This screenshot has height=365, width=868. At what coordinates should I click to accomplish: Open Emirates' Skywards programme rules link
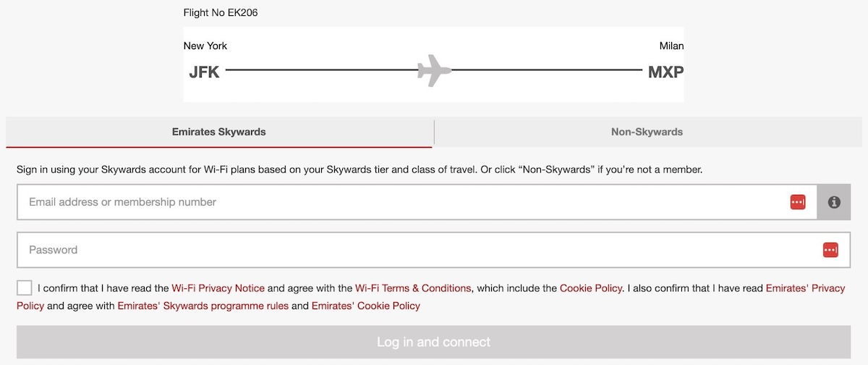[203, 306]
